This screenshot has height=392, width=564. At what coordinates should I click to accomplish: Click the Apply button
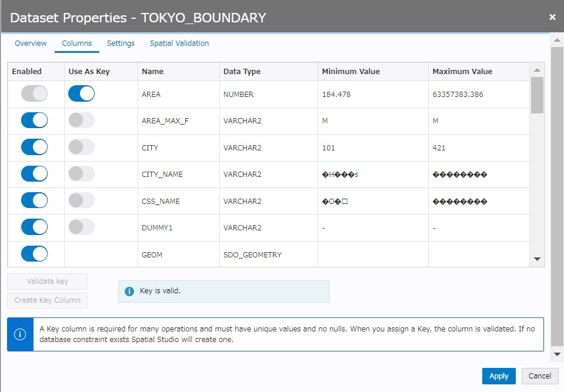coord(498,376)
